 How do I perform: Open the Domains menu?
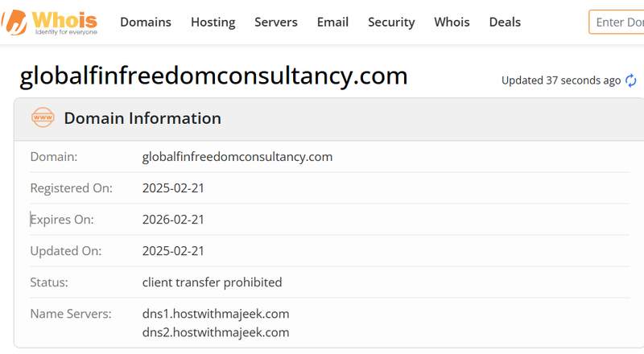pyautogui.click(x=146, y=23)
